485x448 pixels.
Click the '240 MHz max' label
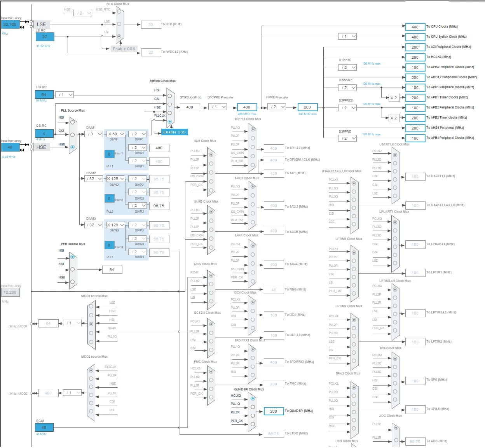point(307,114)
